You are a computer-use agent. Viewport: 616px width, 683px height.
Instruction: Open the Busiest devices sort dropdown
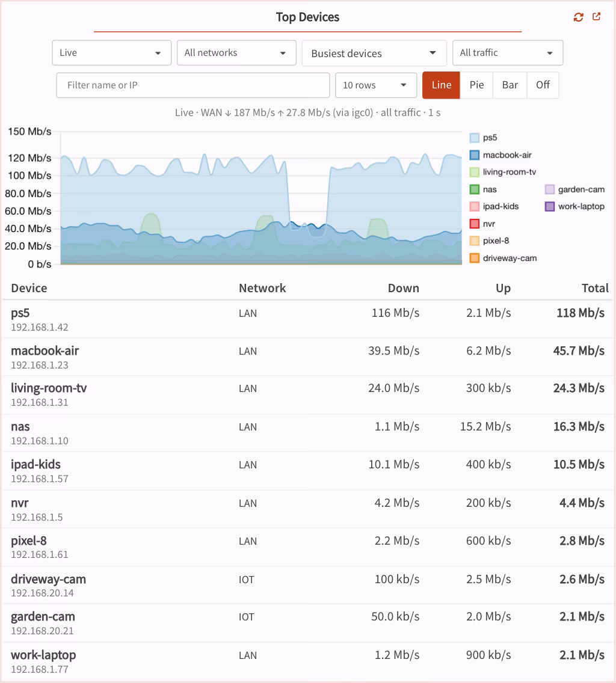point(374,53)
